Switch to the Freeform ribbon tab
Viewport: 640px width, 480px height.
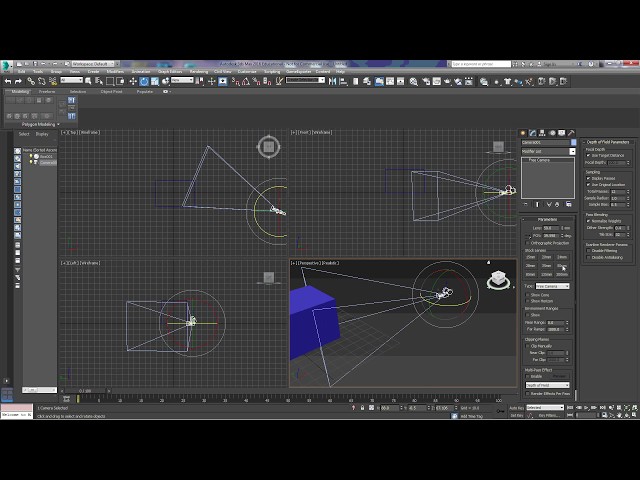(x=47, y=91)
